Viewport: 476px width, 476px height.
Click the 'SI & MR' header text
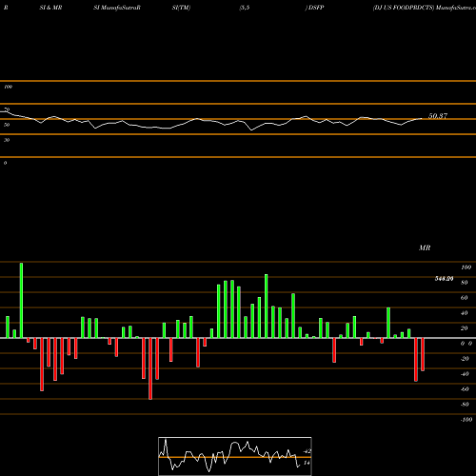50,8
